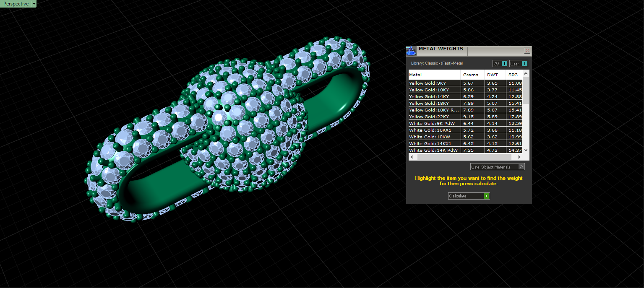The width and height of the screenshot is (644, 288).
Task: Close the Metal Weights panel
Action: click(x=527, y=50)
